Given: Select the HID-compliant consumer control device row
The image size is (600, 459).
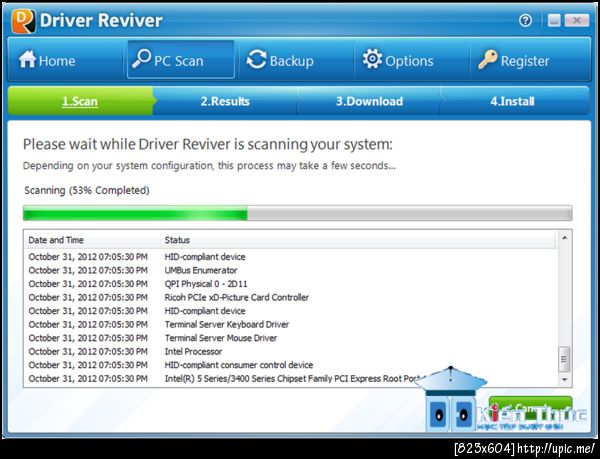Looking at the screenshot, I should pos(291,365).
